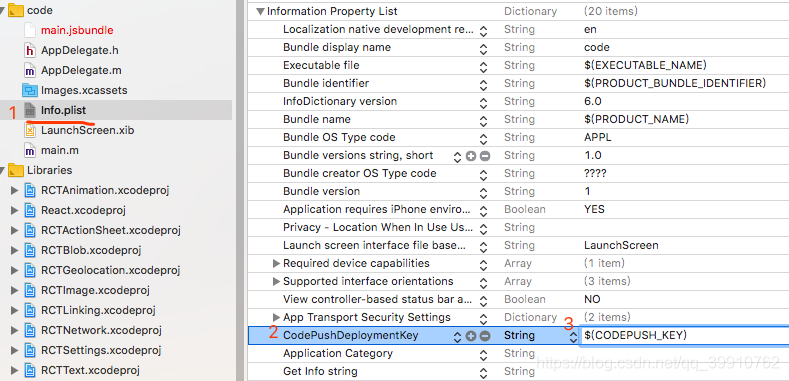Remove the Bundle versions string, short row
This screenshot has width=789, height=381.
point(485,156)
